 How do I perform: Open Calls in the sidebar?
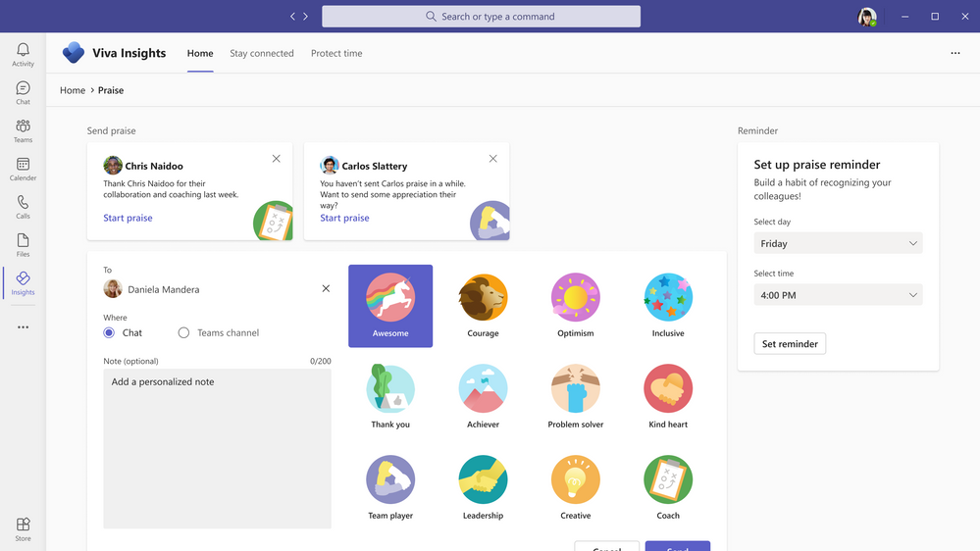pyautogui.click(x=24, y=207)
